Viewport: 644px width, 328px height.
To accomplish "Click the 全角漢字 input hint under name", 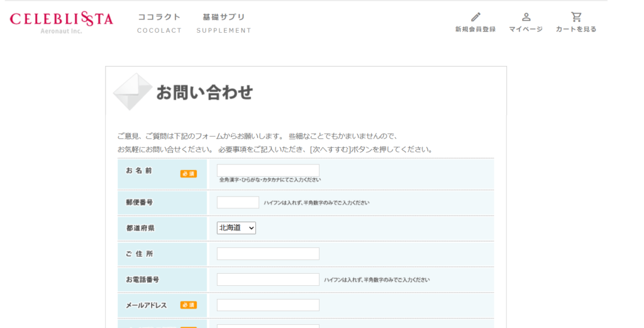I will coord(270,180).
